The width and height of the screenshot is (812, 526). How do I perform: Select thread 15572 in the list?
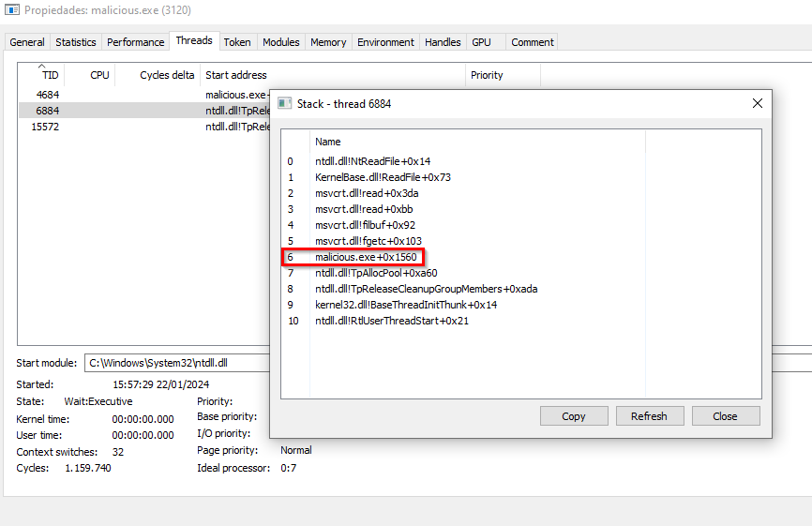point(45,127)
